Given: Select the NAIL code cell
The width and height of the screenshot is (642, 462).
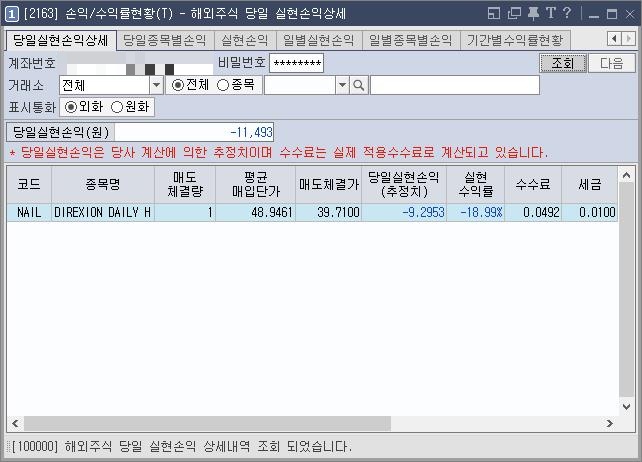Looking at the screenshot, I should [x=29, y=213].
